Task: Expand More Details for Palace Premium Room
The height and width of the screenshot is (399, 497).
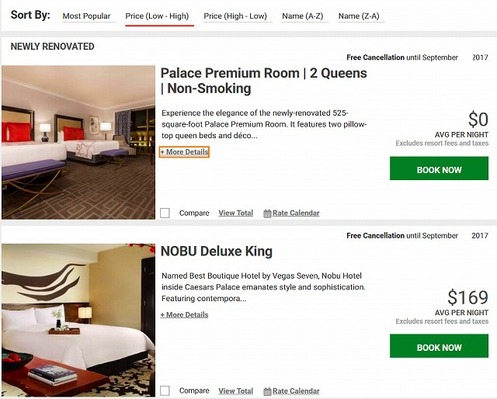Action: coord(184,152)
